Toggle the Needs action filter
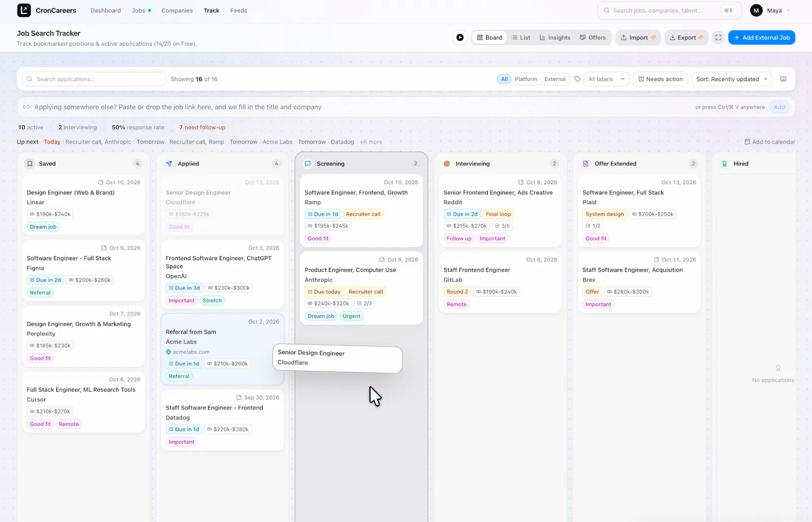 click(x=660, y=79)
